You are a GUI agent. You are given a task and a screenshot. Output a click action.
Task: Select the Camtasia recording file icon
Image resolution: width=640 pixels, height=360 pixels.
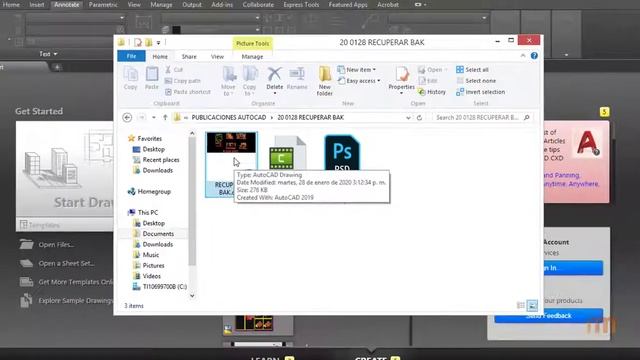click(287, 153)
